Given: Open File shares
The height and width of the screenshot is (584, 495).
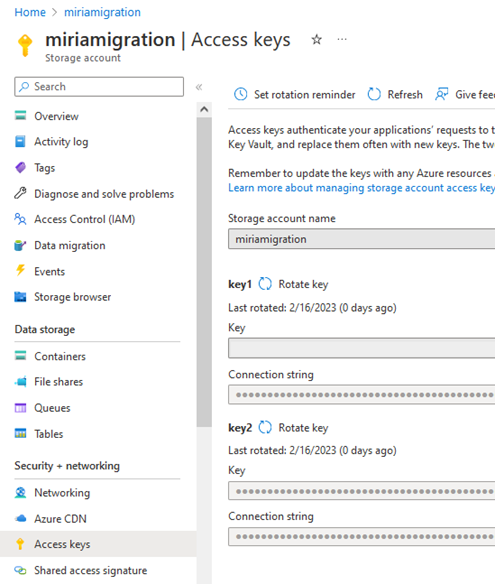Looking at the screenshot, I should [x=58, y=382].
